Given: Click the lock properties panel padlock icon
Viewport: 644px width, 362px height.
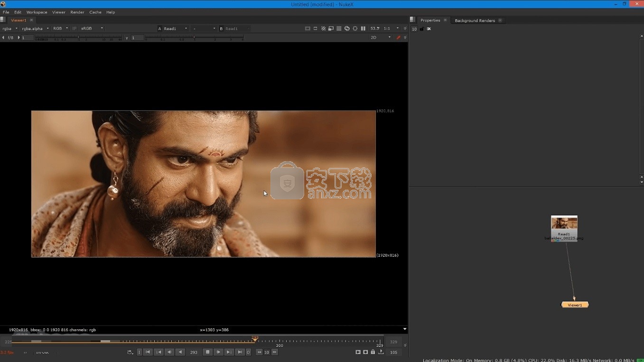Looking at the screenshot, I should tap(422, 29).
